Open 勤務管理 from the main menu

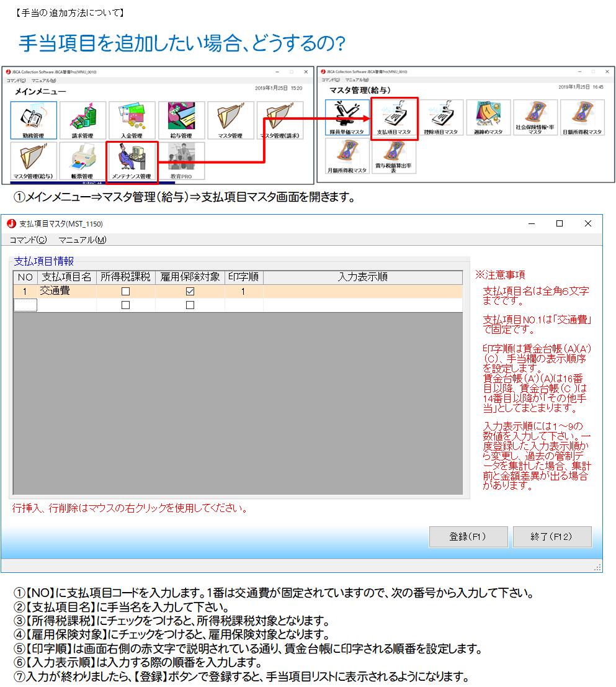click(33, 120)
